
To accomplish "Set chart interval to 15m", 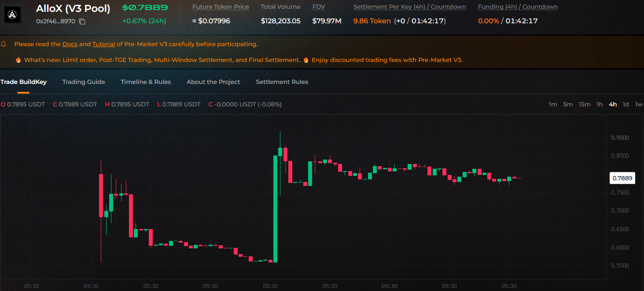I will (585, 104).
